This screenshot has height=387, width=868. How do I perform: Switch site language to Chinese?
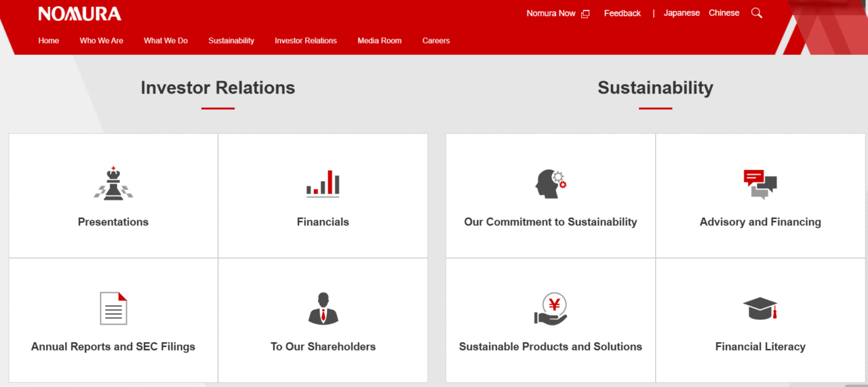[x=724, y=13]
